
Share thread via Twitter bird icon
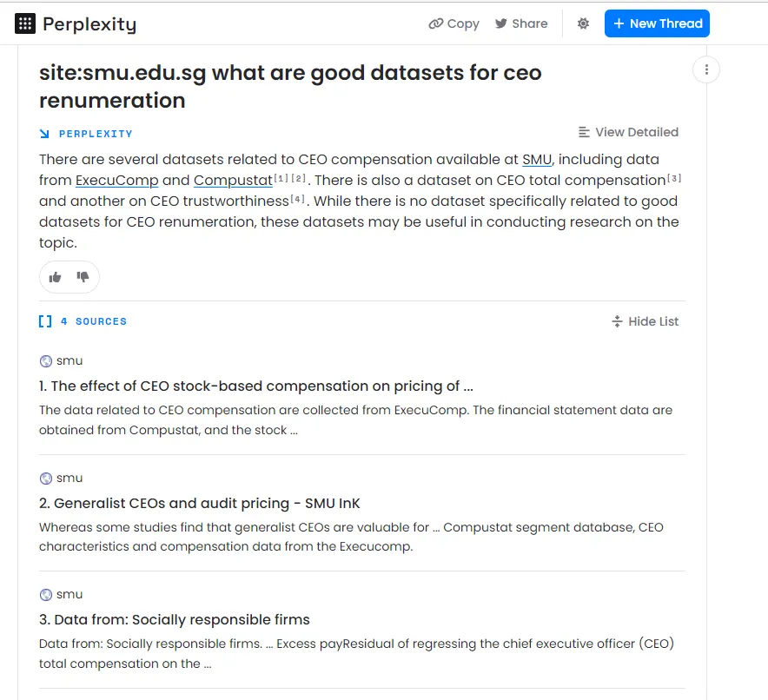[x=500, y=23]
